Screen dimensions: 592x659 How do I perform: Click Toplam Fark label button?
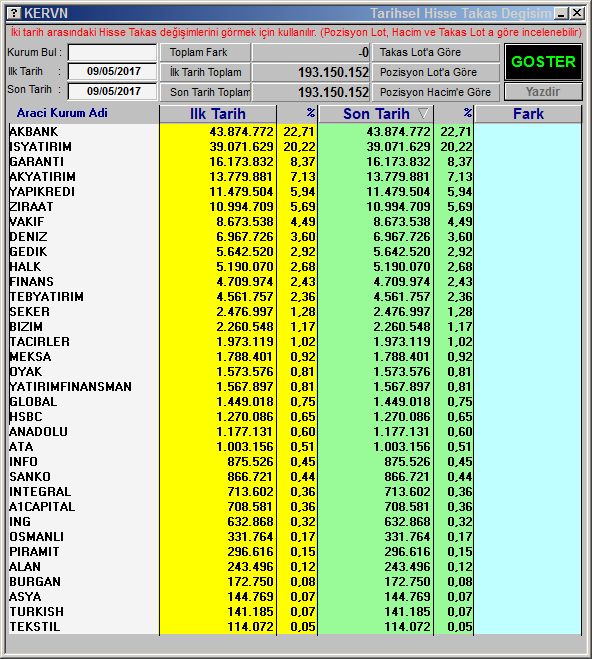click(x=205, y=53)
